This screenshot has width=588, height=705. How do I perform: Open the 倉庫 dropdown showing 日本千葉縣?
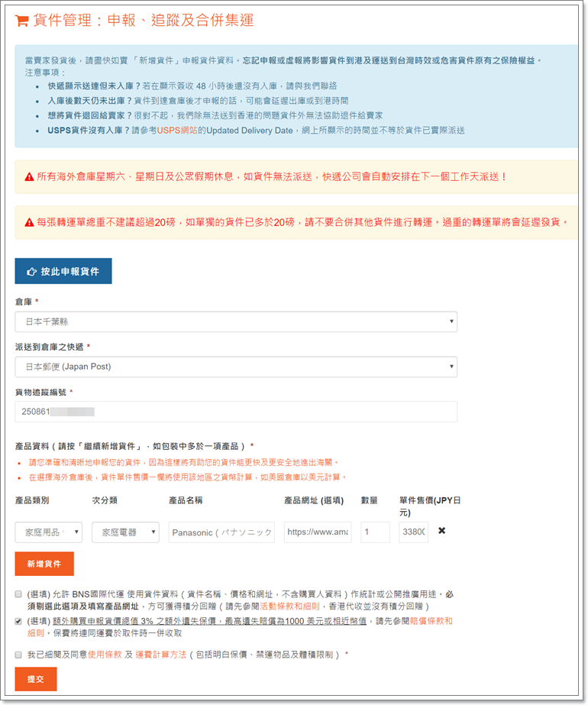click(x=236, y=322)
